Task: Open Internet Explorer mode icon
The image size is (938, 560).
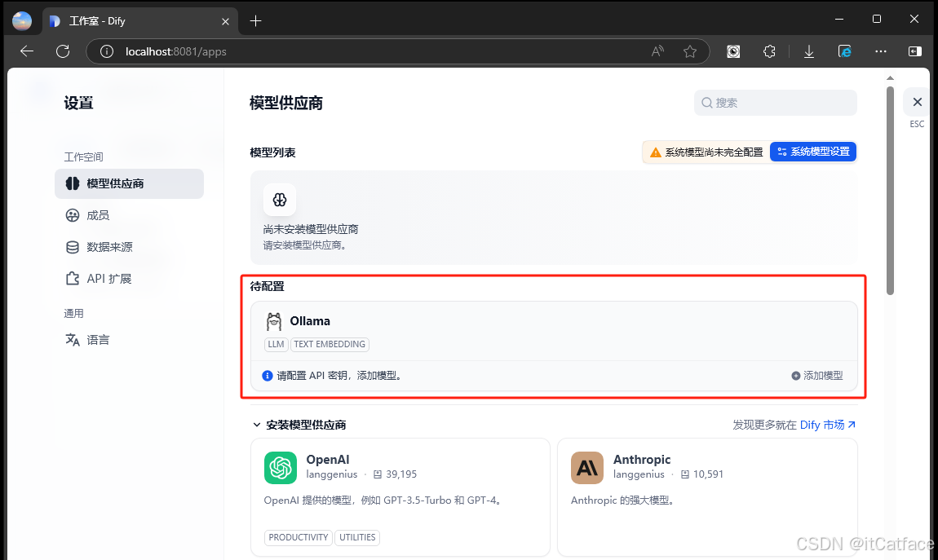Action: 845,51
